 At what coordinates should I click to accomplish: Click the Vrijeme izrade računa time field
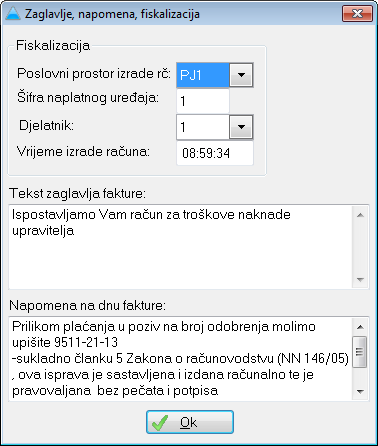tap(215, 153)
